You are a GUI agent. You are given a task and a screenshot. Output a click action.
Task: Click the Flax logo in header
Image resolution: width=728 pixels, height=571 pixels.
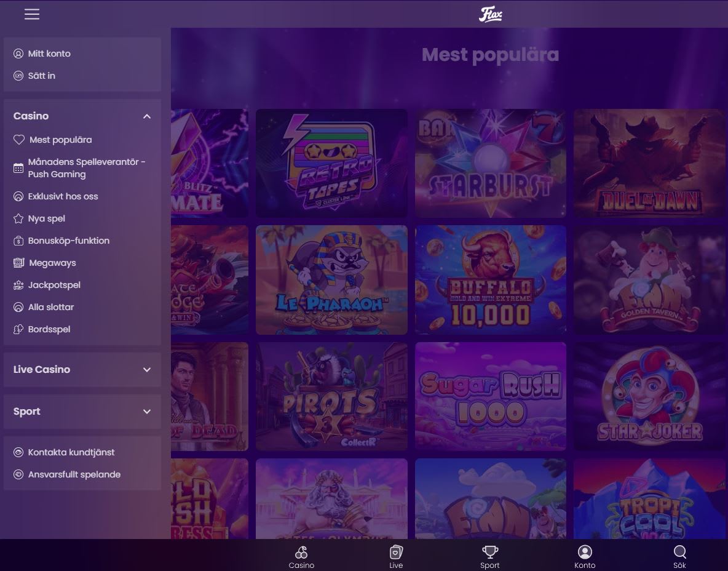[490, 14]
